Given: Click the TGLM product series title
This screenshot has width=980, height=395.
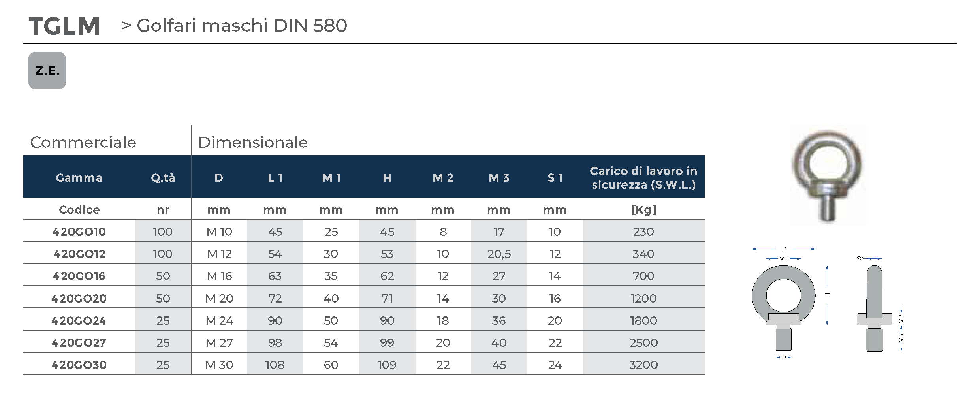Looking at the screenshot, I should click(64, 26).
